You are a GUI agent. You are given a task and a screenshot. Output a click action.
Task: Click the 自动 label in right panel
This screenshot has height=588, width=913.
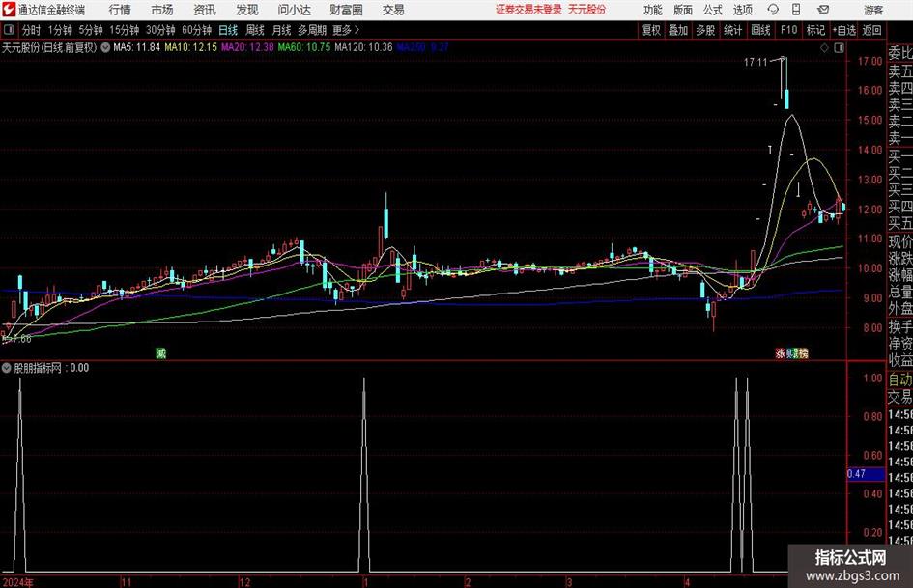click(x=900, y=379)
